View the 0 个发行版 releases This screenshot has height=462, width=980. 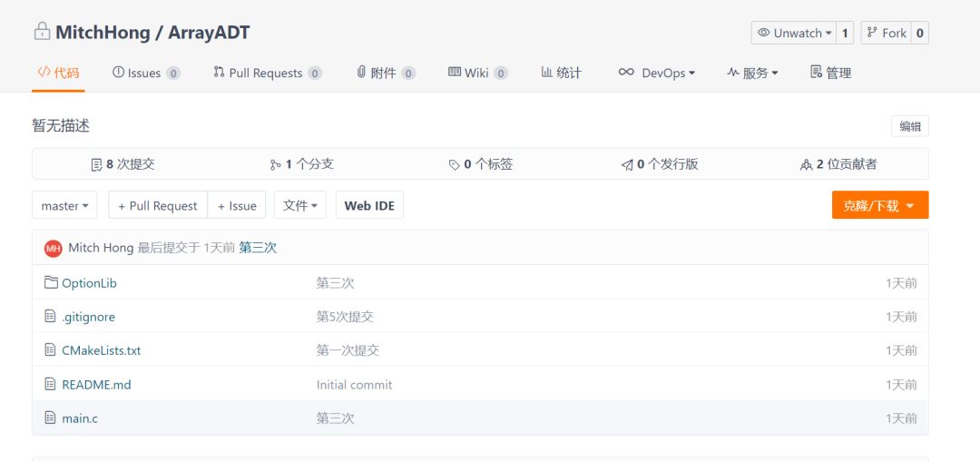660,164
